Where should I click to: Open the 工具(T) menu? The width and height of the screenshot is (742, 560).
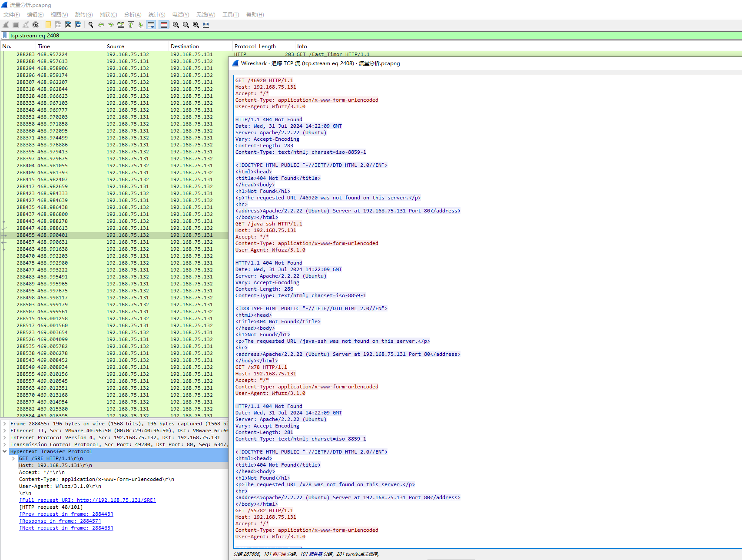coord(231,15)
